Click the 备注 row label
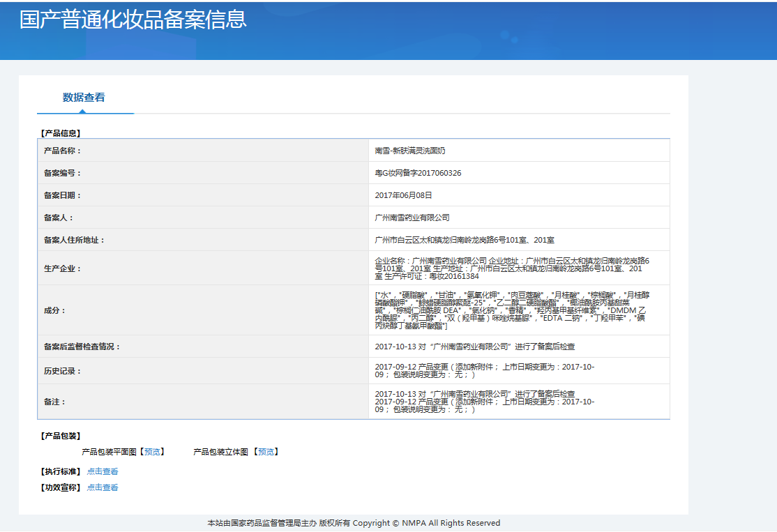The image size is (777, 532). 54,402
